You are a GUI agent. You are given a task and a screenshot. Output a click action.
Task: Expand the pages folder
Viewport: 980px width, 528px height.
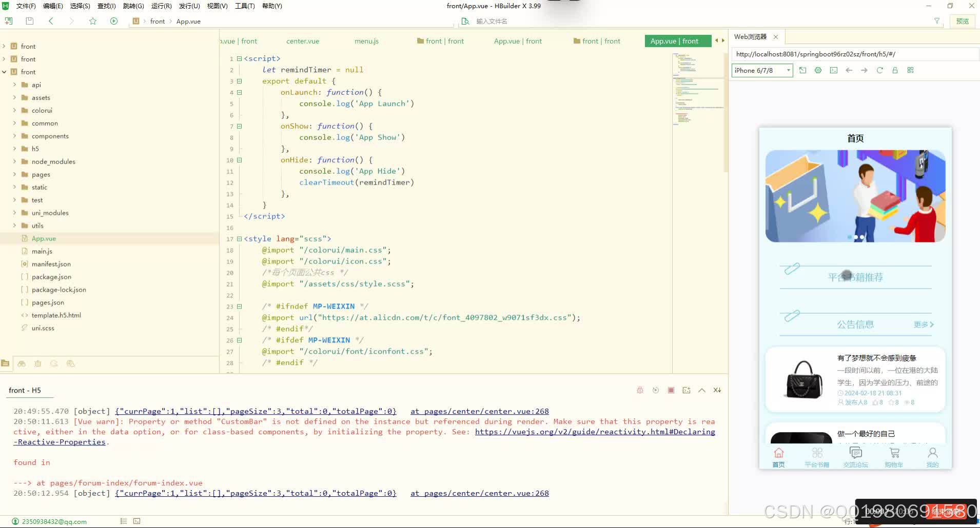(x=14, y=174)
